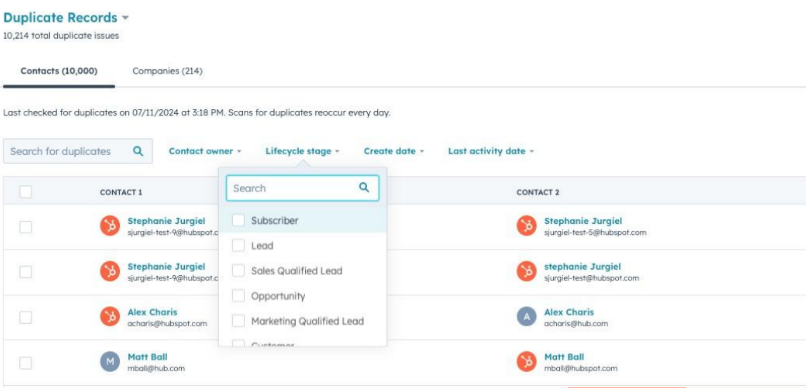
Task: Open Stephanie Jurgiel contact with sjurgiel-test-5 email
Action: click(583, 221)
